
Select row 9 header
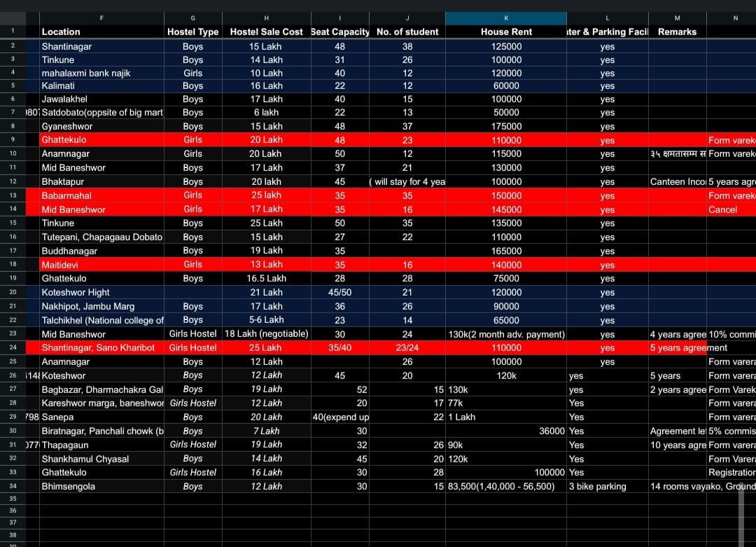13,140
